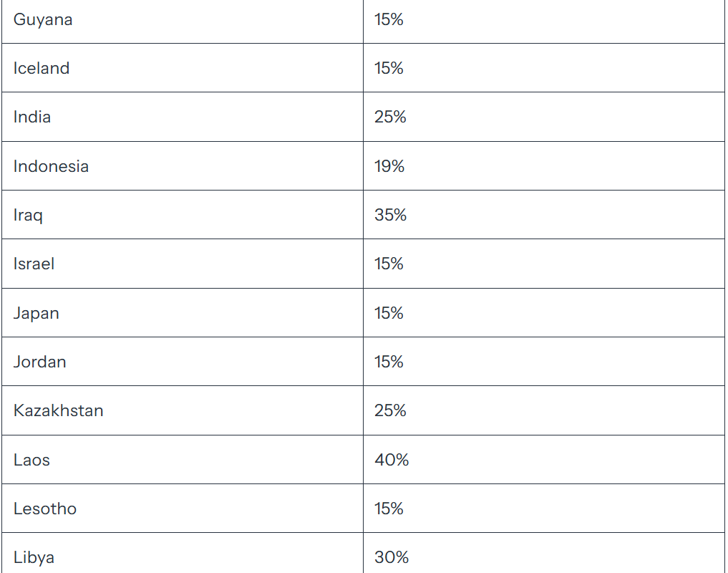Click the India country name

[32, 117]
